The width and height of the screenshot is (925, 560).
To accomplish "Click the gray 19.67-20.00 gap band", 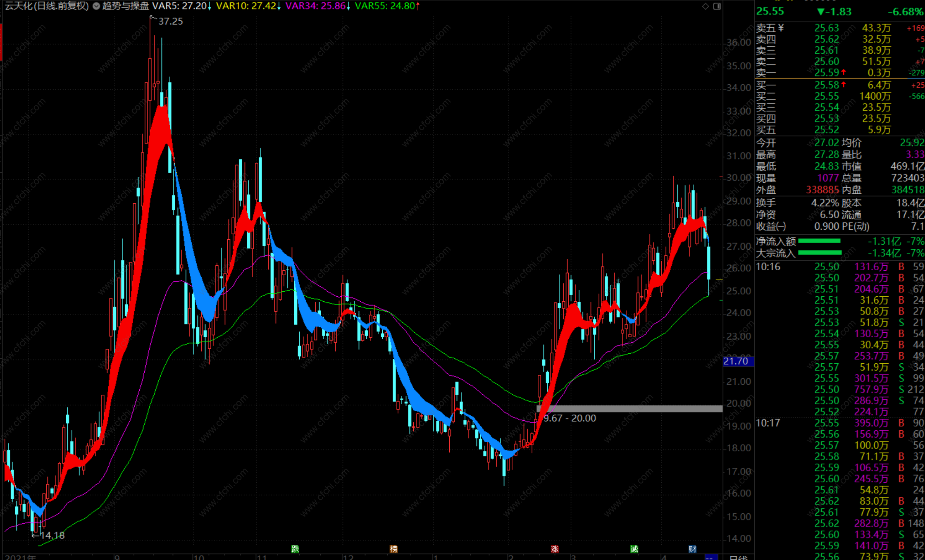I will (629, 408).
